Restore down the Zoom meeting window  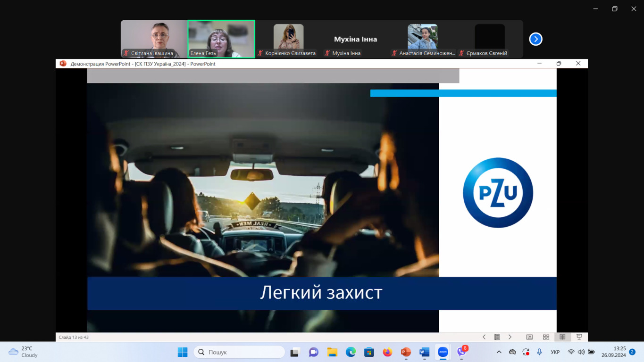tap(615, 8)
